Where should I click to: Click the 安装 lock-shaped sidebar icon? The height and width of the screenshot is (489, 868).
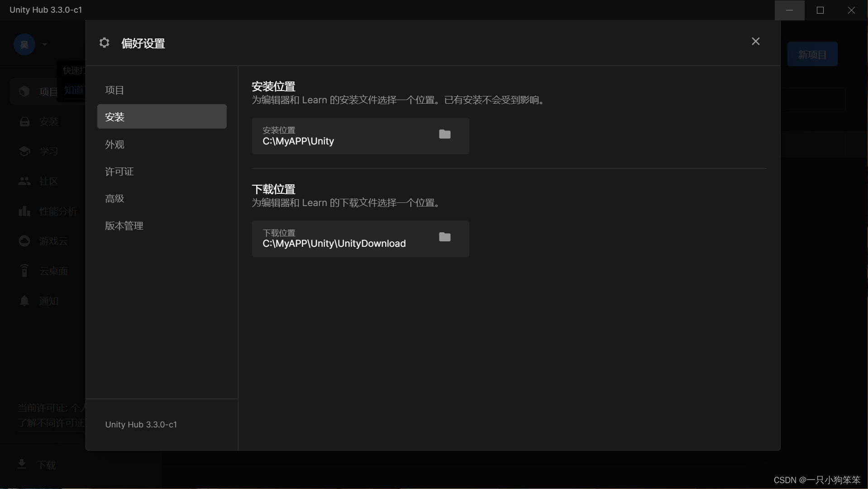coord(24,121)
